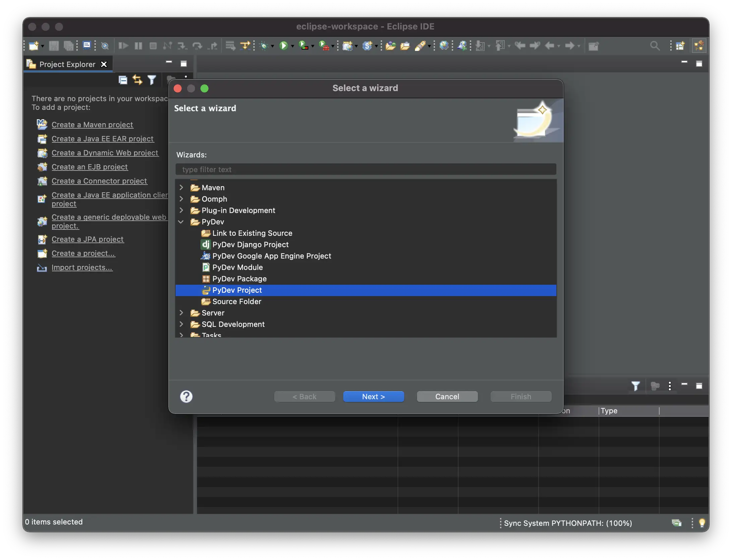Collapse the PyDev wizard folder
Screen dimensions: 732x560
[181, 222]
